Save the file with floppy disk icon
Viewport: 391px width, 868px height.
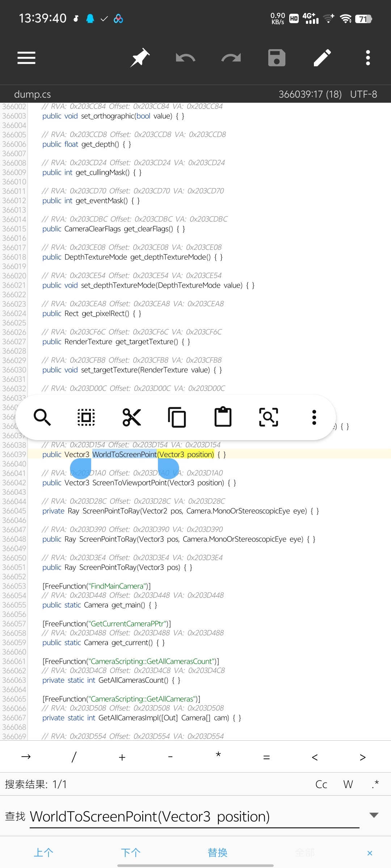click(277, 58)
